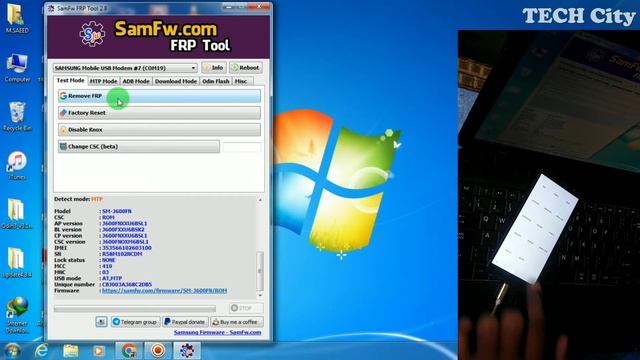Open Windows Media Player from the taskbar

(x=98, y=351)
